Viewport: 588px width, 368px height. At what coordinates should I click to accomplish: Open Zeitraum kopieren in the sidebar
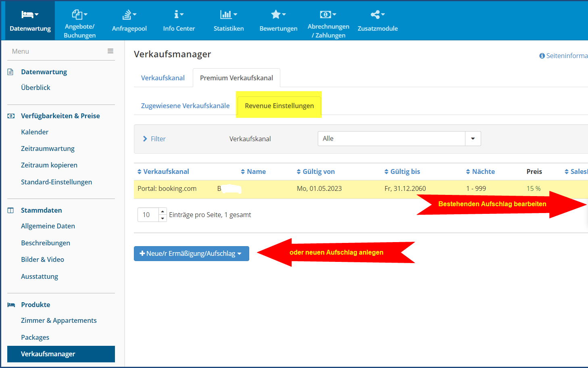49,165
